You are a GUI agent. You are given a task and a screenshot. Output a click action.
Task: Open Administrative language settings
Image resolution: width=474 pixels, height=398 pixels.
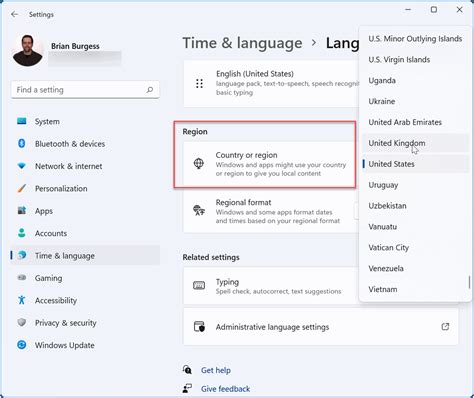point(321,327)
